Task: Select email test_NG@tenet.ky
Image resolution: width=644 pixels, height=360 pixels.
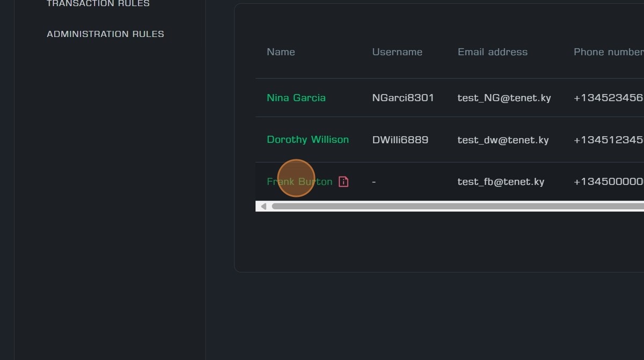Action: [504, 98]
